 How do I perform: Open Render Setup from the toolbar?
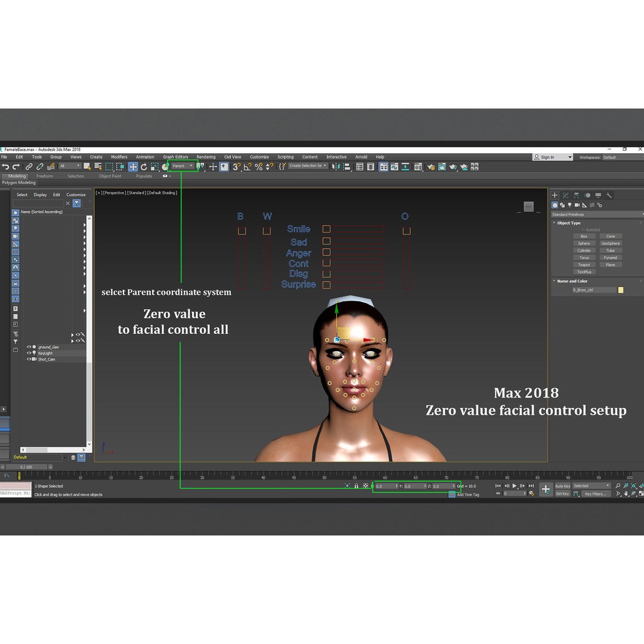coord(431,167)
